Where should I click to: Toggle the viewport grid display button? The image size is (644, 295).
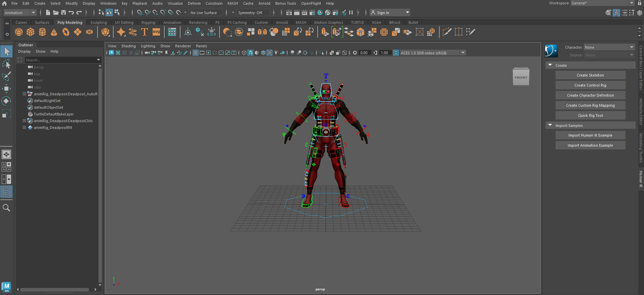[x=196, y=53]
